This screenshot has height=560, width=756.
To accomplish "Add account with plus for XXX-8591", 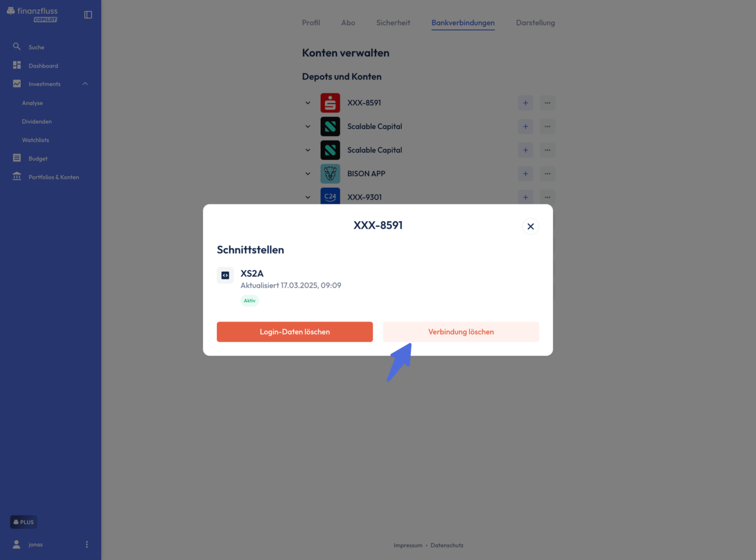I will point(526,103).
